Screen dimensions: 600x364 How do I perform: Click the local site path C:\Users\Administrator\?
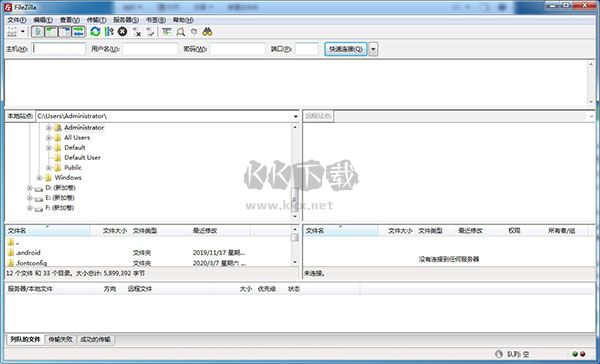click(x=72, y=116)
